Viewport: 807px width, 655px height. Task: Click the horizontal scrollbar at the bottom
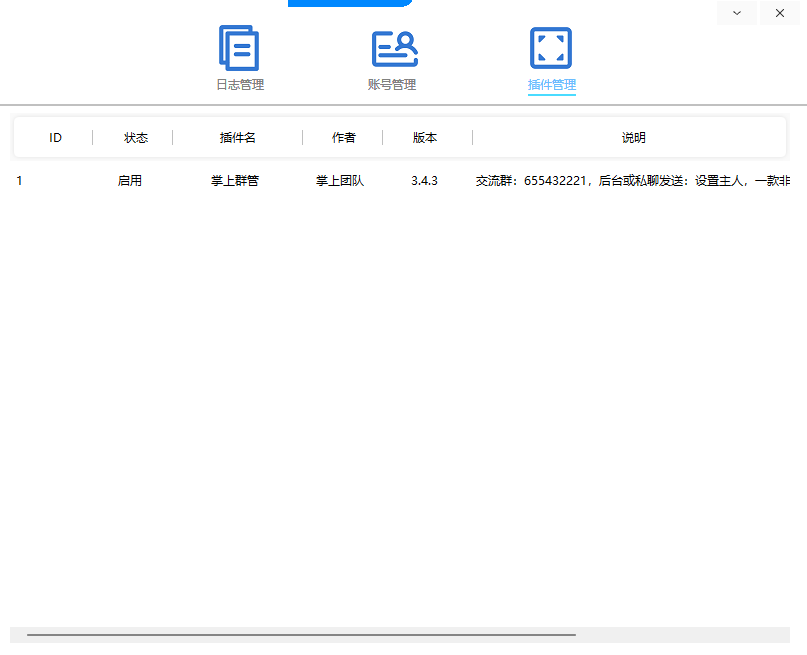point(300,635)
